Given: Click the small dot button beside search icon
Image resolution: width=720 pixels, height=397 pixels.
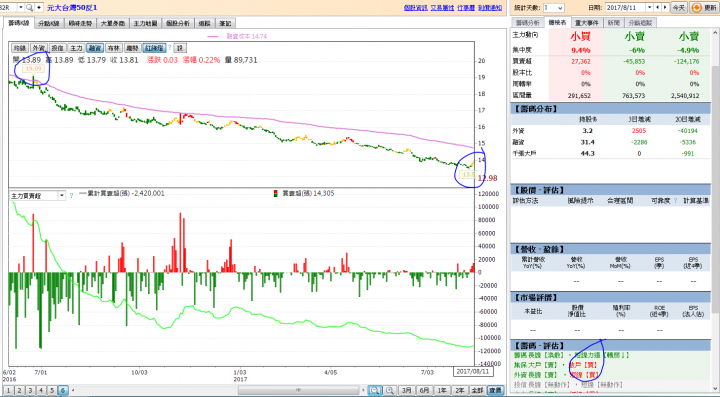Looking at the screenshot, I should point(39,8).
